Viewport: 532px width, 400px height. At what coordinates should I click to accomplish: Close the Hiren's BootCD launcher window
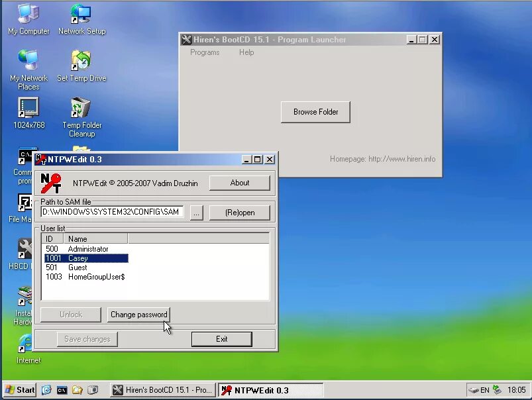[x=435, y=40]
